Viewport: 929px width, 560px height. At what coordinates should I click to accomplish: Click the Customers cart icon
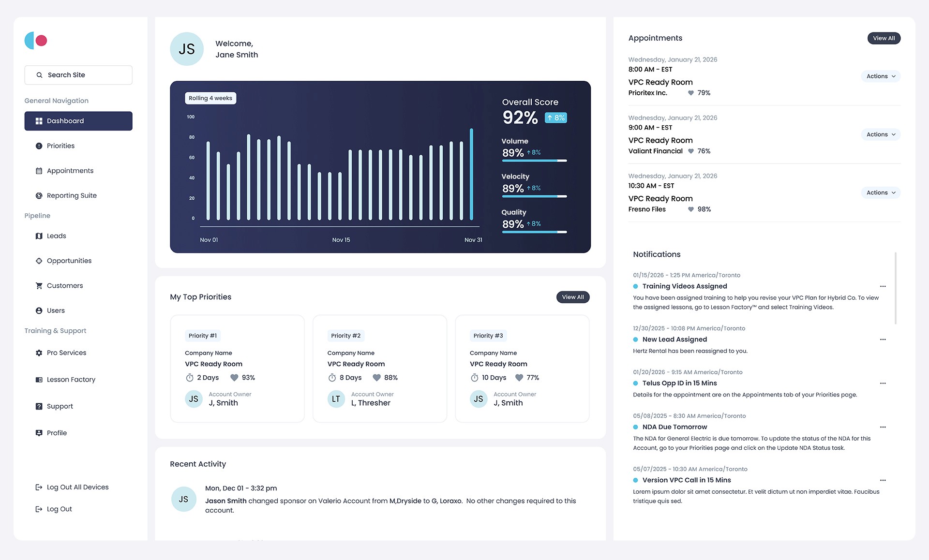tap(39, 286)
